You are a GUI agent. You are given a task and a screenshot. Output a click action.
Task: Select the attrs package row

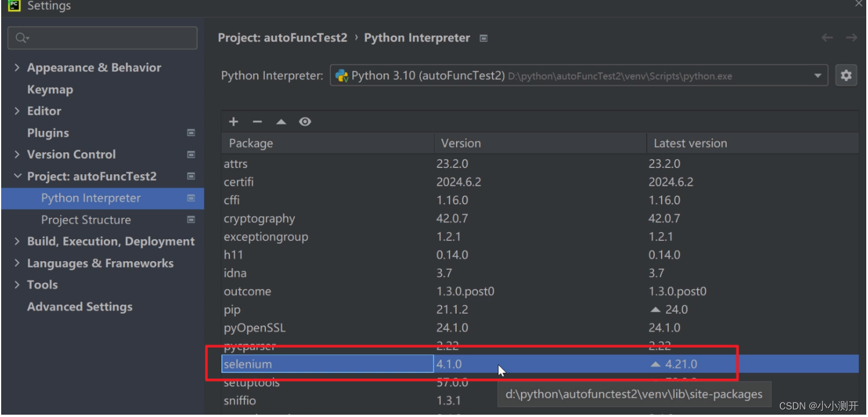point(540,164)
